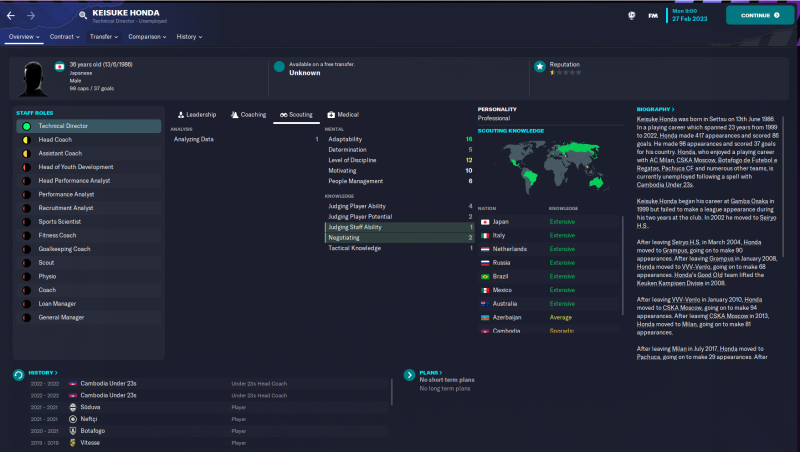The image size is (800, 452).
Task: Select the Technical Director staff role
Action: (88, 127)
